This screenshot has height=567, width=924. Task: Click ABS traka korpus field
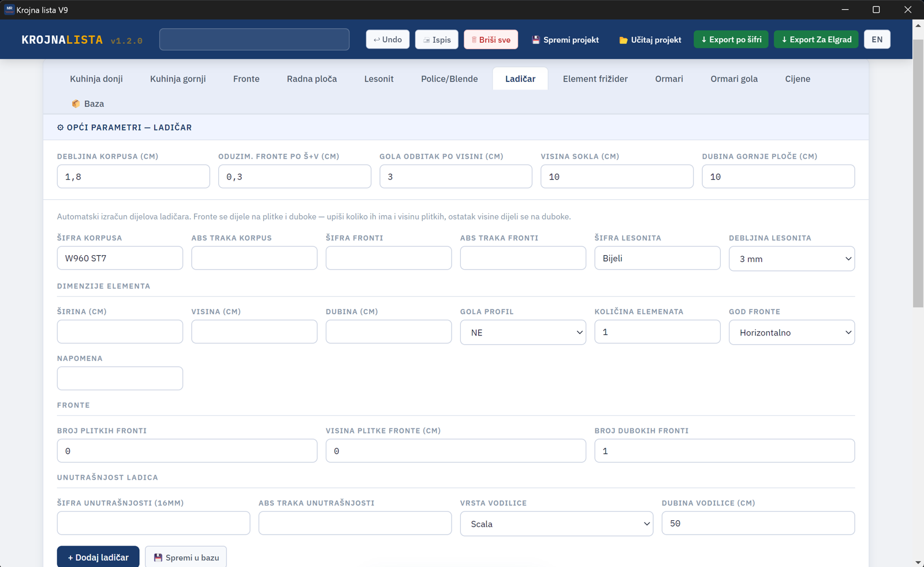254,258
